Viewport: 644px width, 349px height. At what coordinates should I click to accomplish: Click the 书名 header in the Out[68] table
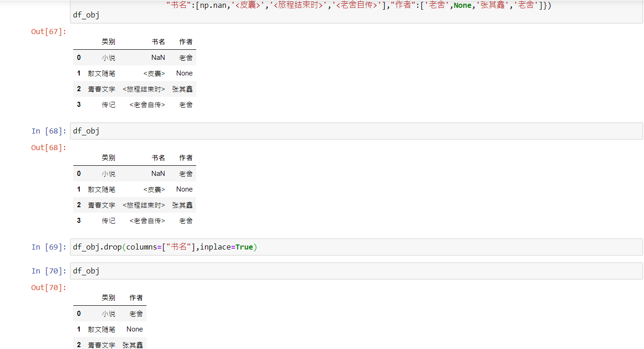click(158, 158)
